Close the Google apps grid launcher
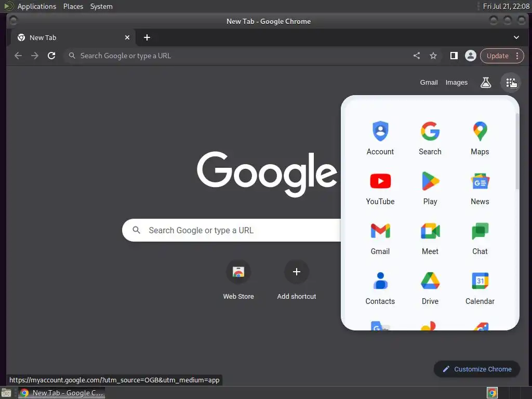The image size is (532, 399). coord(510,83)
